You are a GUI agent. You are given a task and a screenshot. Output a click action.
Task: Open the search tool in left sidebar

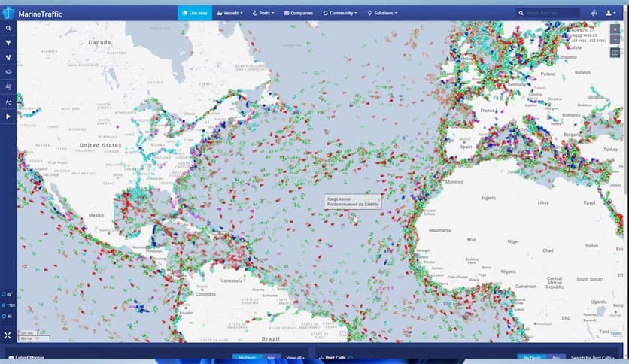8,28
